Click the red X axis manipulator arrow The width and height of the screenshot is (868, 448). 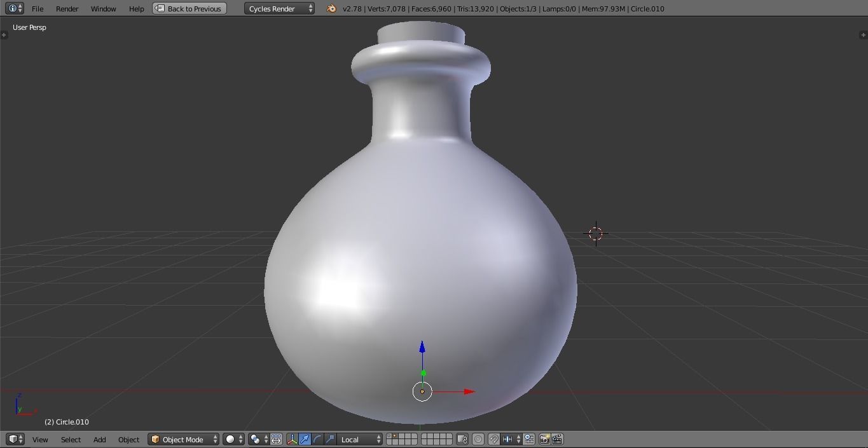[469, 391]
